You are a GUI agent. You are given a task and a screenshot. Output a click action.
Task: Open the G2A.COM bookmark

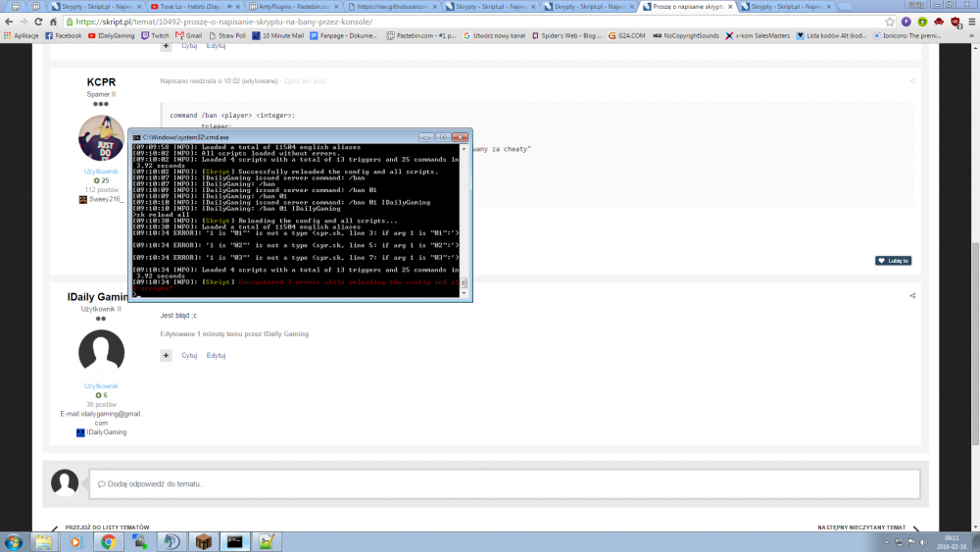626,35
